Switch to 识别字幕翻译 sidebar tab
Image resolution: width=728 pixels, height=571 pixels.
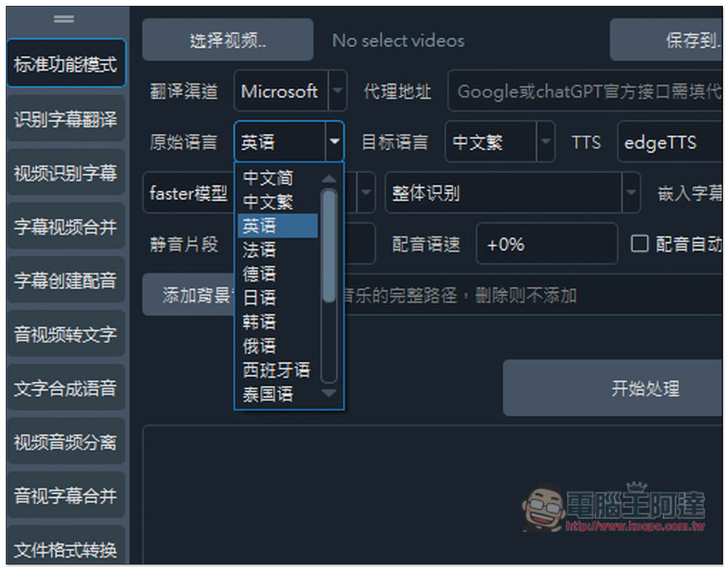pyautogui.click(x=66, y=119)
